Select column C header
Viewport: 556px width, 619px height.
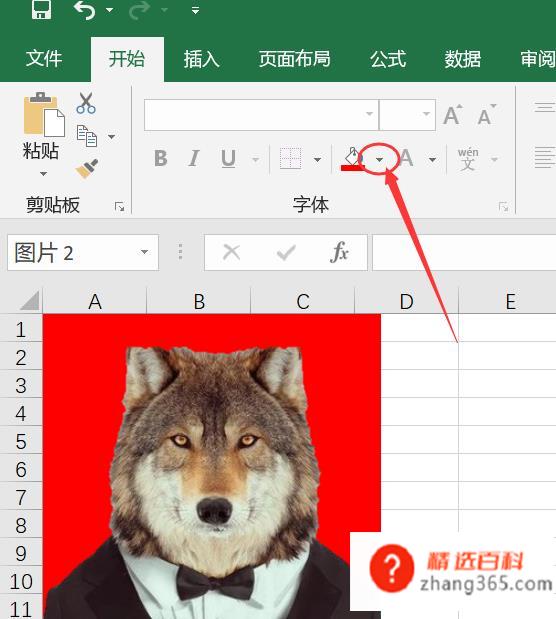(x=303, y=302)
